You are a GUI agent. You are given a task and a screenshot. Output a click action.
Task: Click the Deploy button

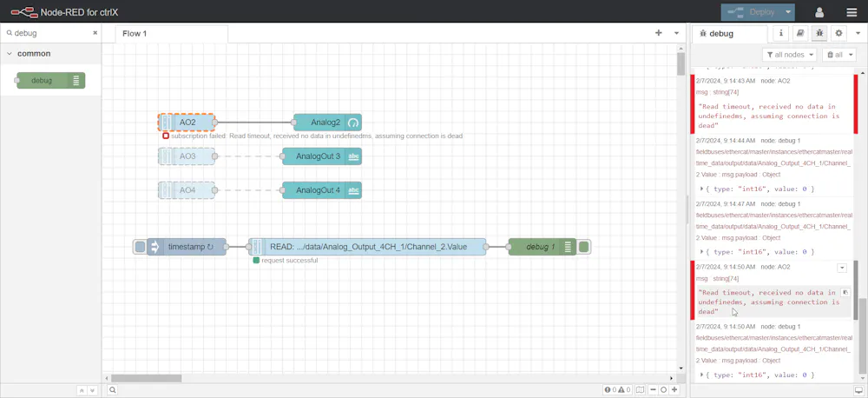coord(751,12)
